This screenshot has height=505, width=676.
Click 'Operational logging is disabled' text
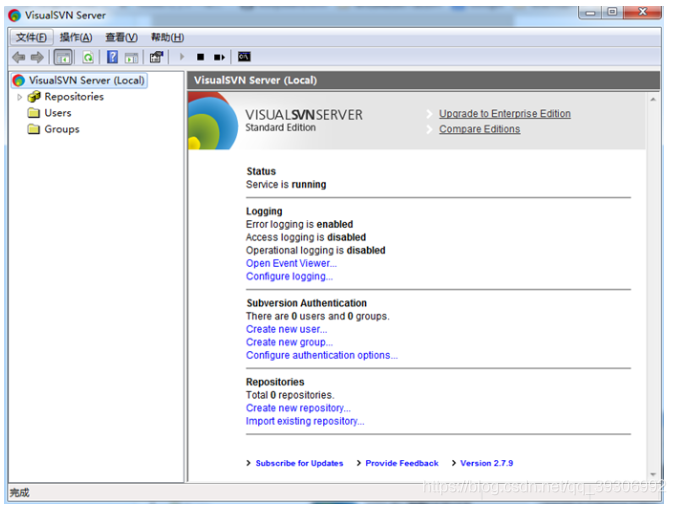click(316, 250)
